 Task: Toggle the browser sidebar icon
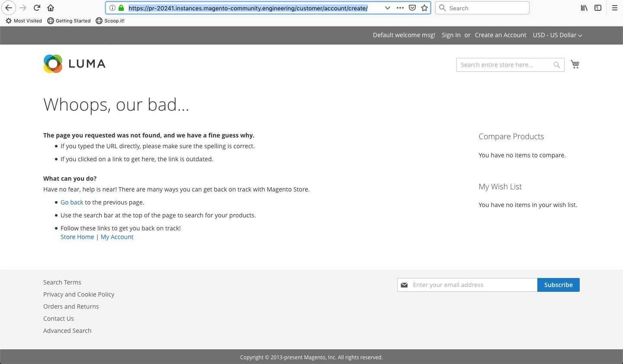(598, 8)
